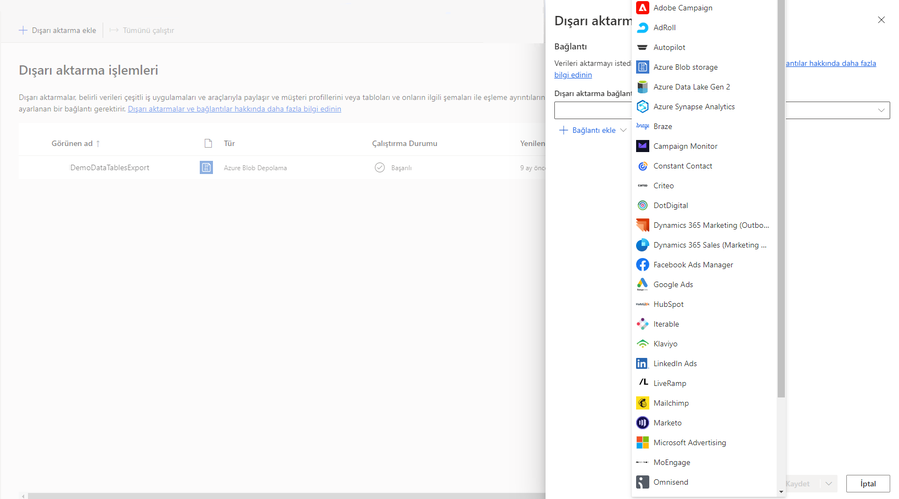Click the Azure Blob storage icon
Viewport: 899px width, 499px height.
tap(642, 67)
